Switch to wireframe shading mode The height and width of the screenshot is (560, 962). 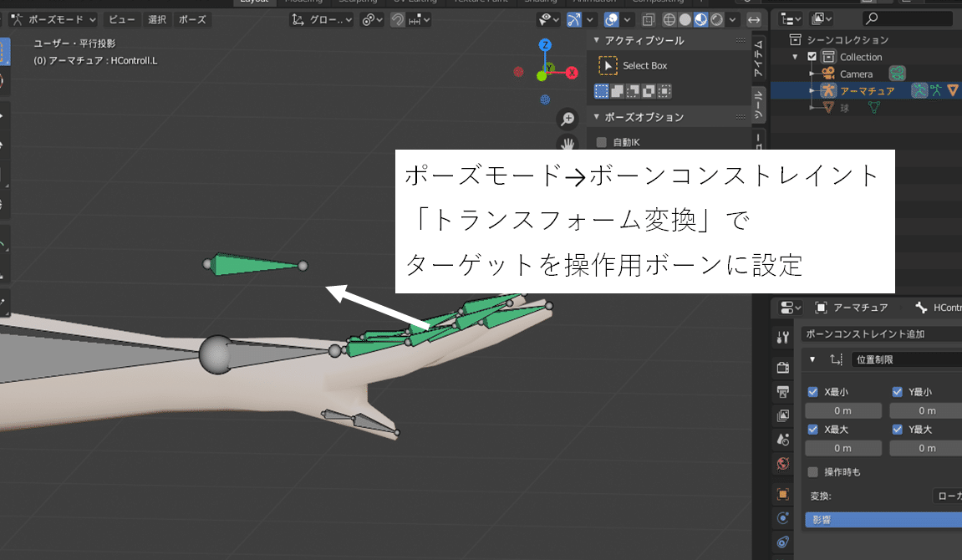point(669,19)
